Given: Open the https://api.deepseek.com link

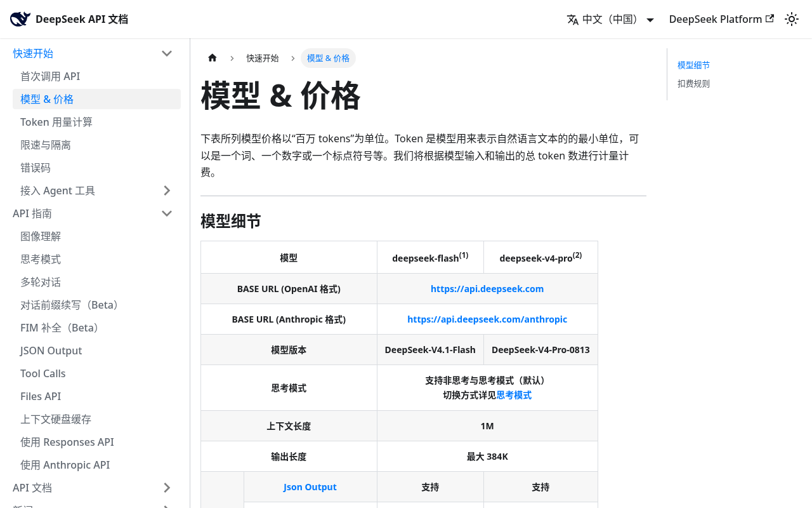Looking at the screenshot, I should pos(487,289).
